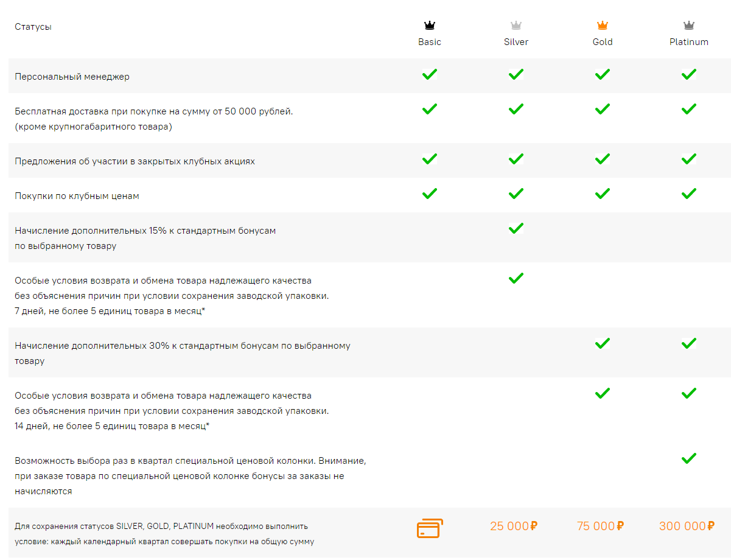The width and height of the screenshot is (731, 560).
Task: Click Basic checkmark for Персональный менеджер
Action: 430,75
